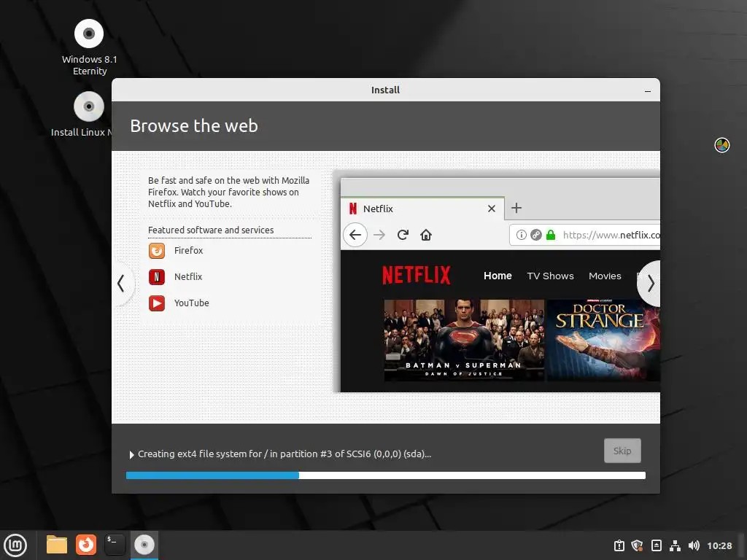Click the Netflix tab close X

tap(492, 209)
